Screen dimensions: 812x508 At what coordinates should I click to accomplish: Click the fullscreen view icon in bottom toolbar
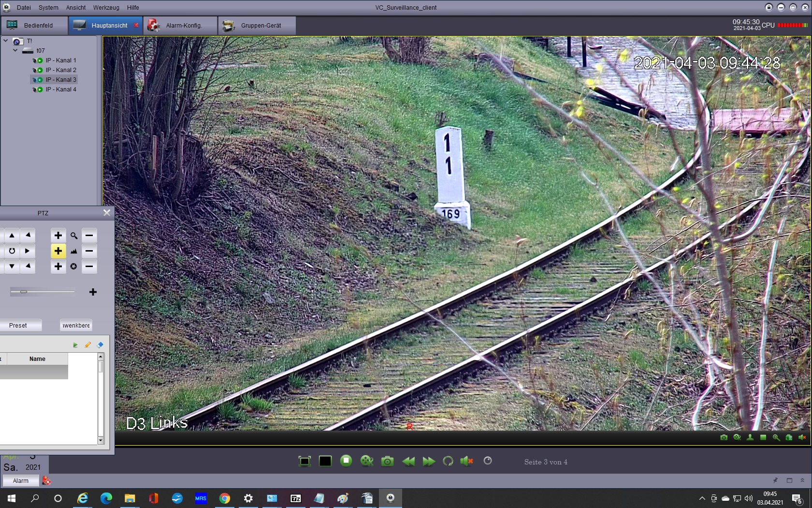[304, 462]
